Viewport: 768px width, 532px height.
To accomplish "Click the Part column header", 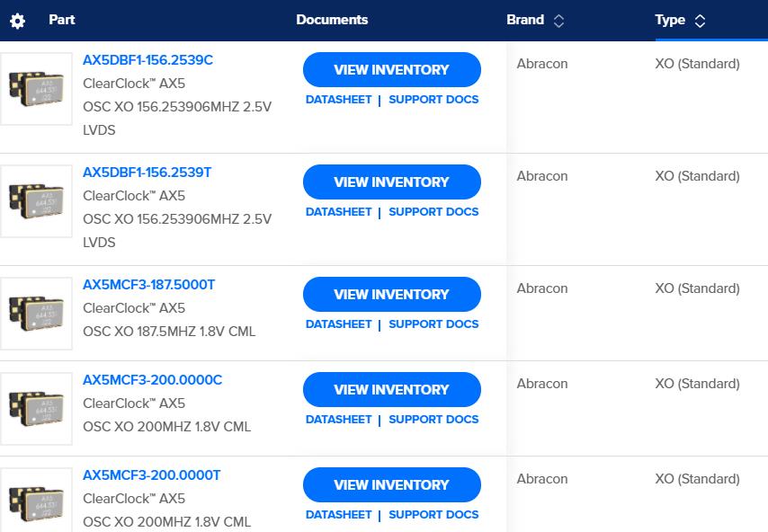I will click(61, 20).
